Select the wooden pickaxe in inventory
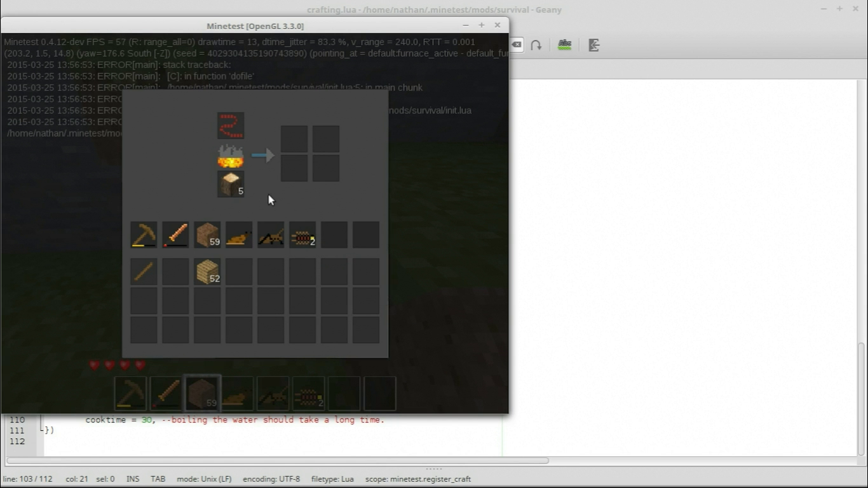Screen dimensions: 868x488 pos(144,234)
